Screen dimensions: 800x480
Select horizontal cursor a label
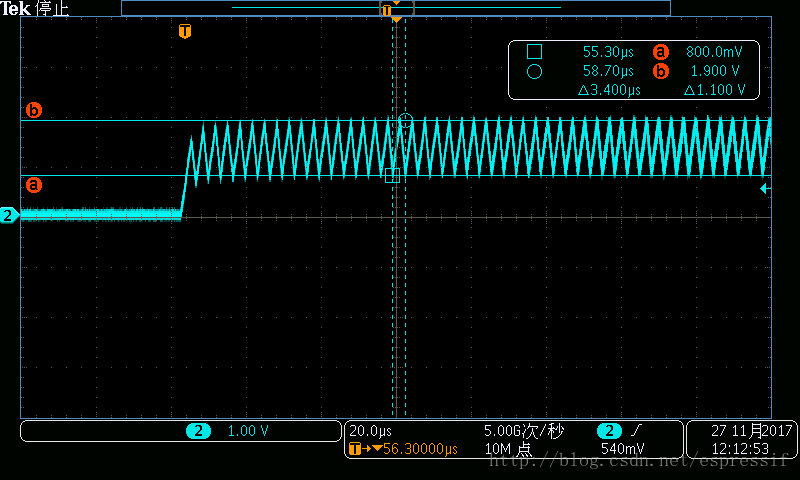click(x=34, y=185)
